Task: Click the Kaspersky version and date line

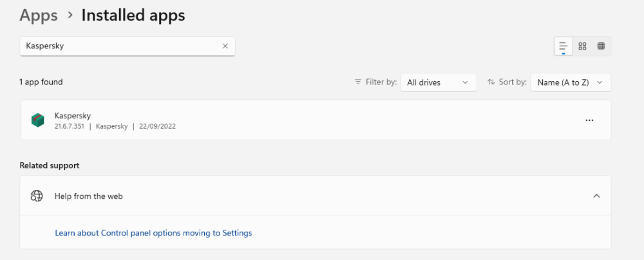Action: click(115, 126)
